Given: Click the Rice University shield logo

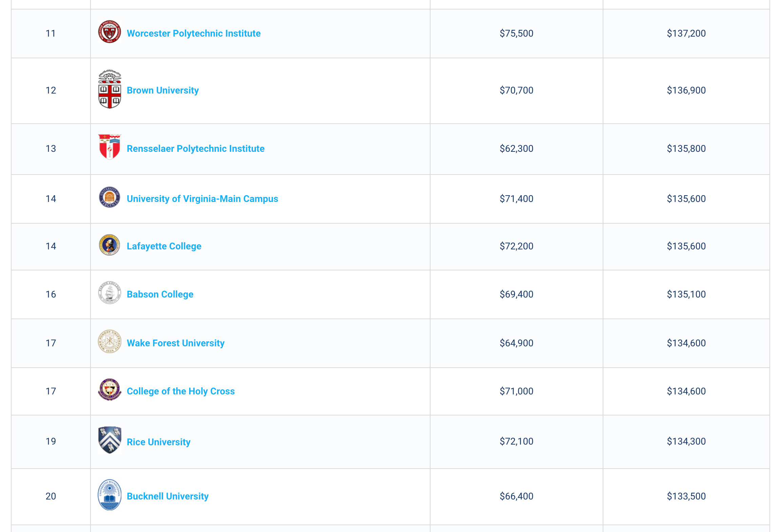Looking at the screenshot, I should 109,440.
